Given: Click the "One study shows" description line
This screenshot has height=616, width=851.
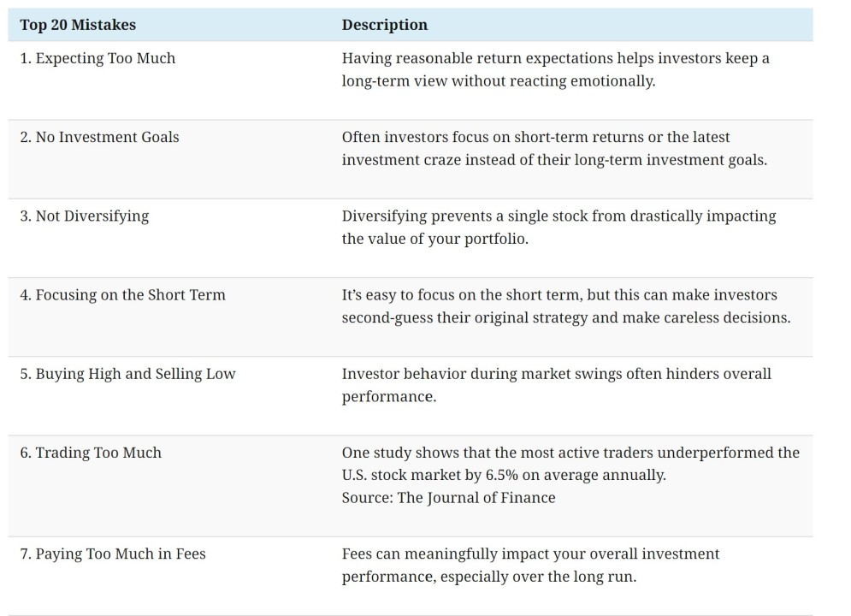Looking at the screenshot, I should click(x=570, y=453).
